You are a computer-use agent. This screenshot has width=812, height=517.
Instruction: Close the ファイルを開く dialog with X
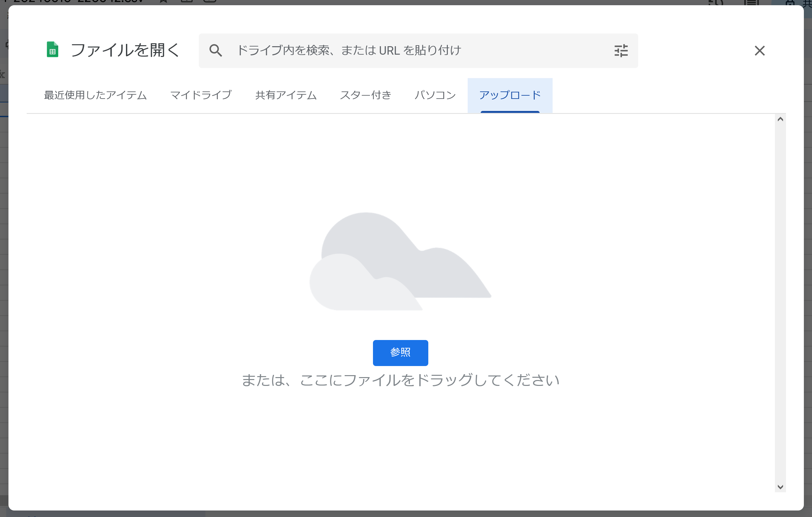(759, 50)
